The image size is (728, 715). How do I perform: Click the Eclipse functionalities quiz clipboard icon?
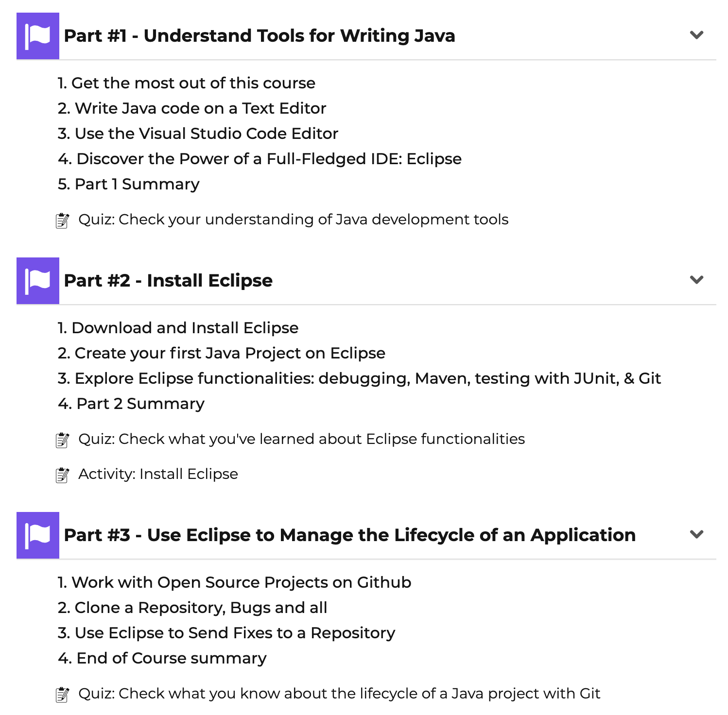pos(62,440)
